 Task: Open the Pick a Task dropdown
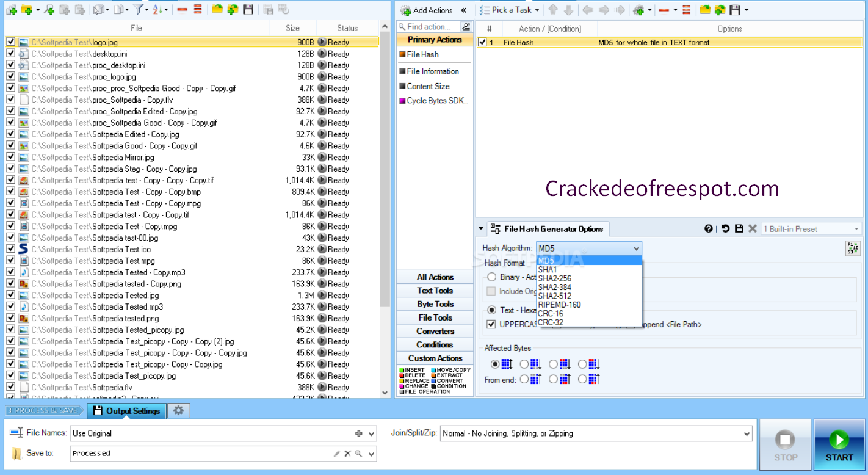coord(510,10)
